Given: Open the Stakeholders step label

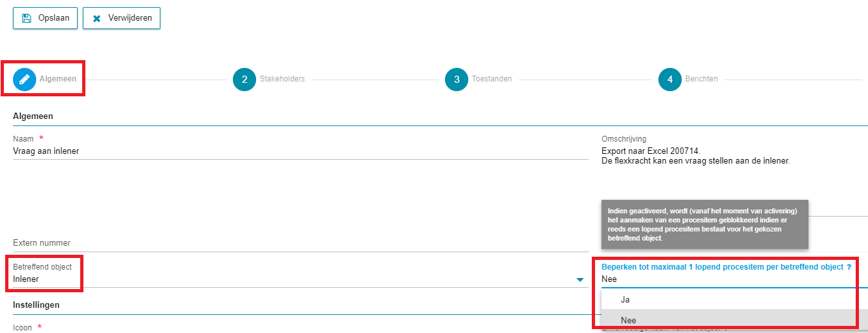Looking at the screenshot, I should (x=282, y=79).
